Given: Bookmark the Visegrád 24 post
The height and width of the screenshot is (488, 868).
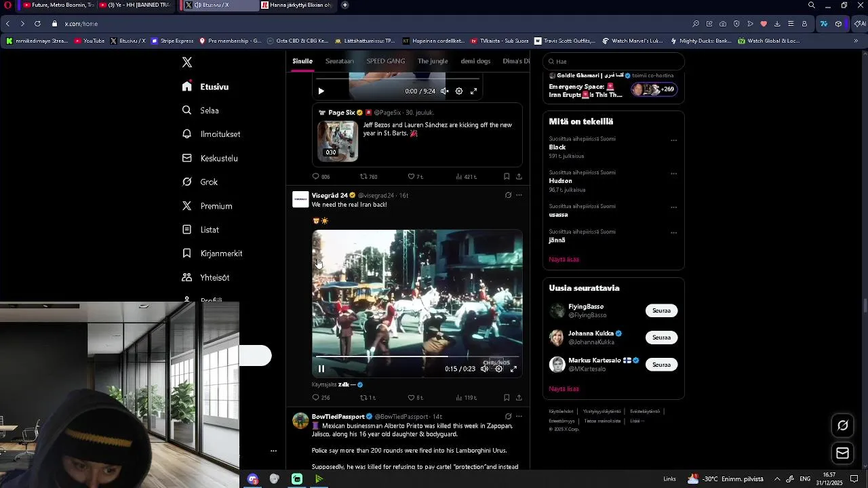Looking at the screenshot, I should [x=507, y=398].
